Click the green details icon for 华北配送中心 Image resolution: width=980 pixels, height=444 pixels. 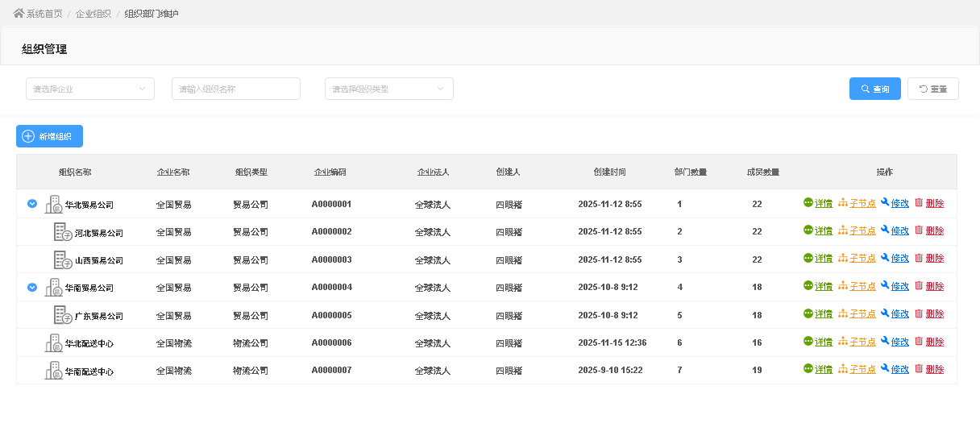click(x=808, y=342)
